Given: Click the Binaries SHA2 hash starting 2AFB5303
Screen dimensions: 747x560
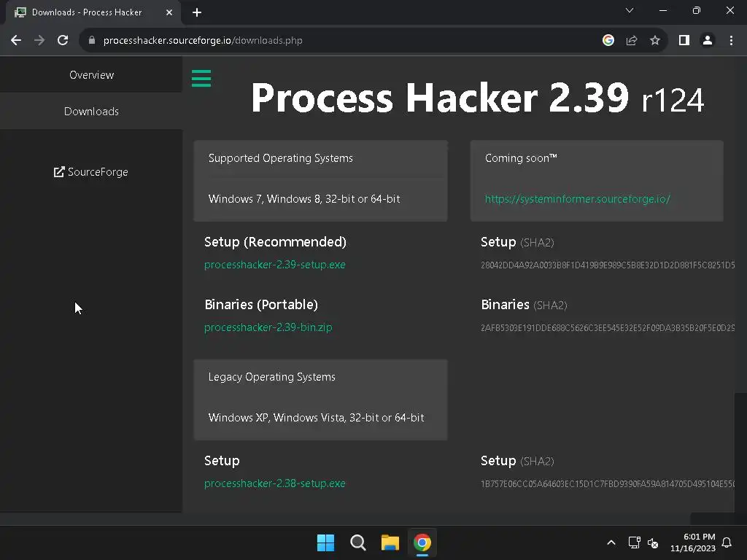Looking at the screenshot, I should (608, 328).
